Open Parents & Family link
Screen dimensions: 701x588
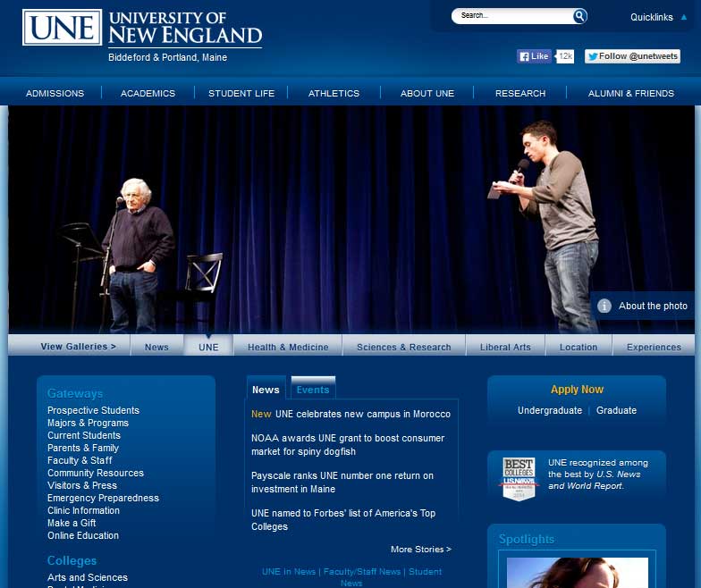pyautogui.click(x=83, y=448)
